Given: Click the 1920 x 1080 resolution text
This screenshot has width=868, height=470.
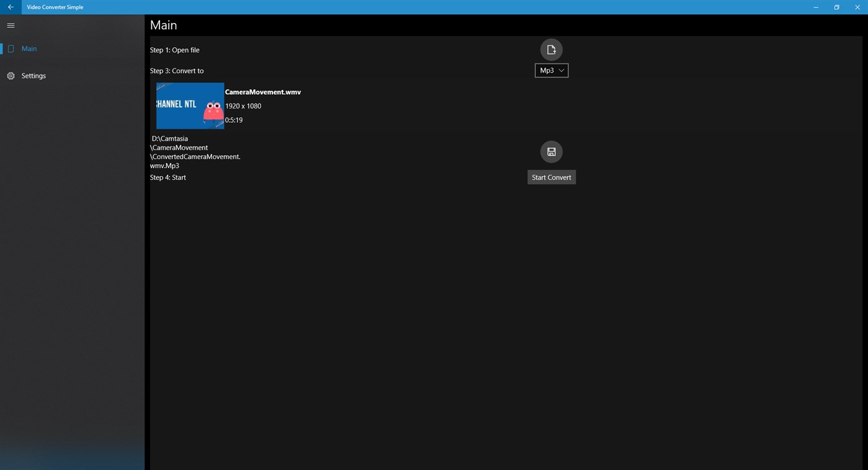Looking at the screenshot, I should (x=243, y=105).
